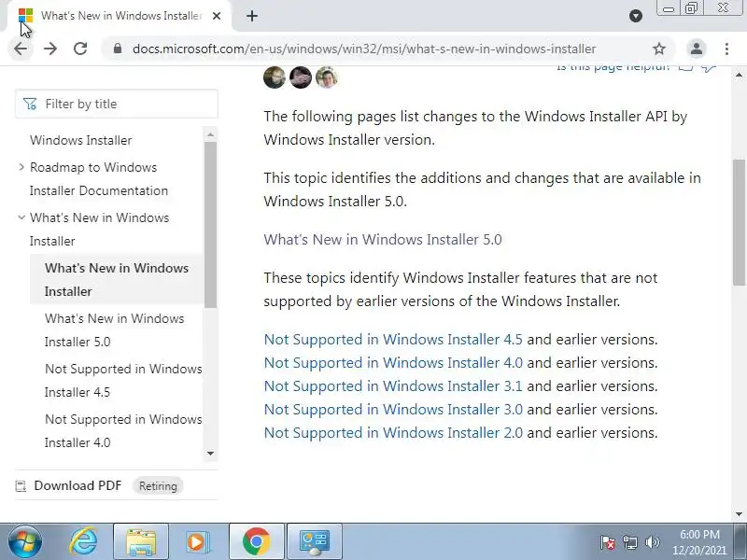Image resolution: width=747 pixels, height=560 pixels.
Task: Click the first contributor avatar
Action: [275, 77]
